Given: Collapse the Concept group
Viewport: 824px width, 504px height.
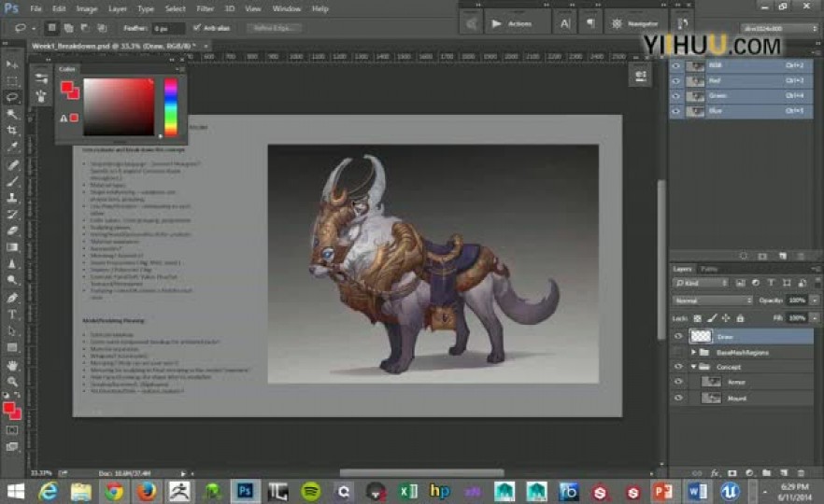Looking at the screenshot, I should (693, 367).
